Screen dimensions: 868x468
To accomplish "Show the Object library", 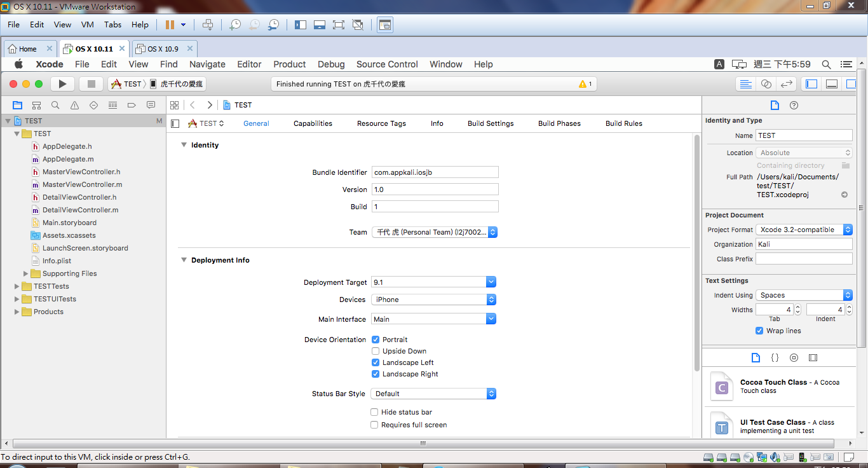I will click(x=794, y=358).
